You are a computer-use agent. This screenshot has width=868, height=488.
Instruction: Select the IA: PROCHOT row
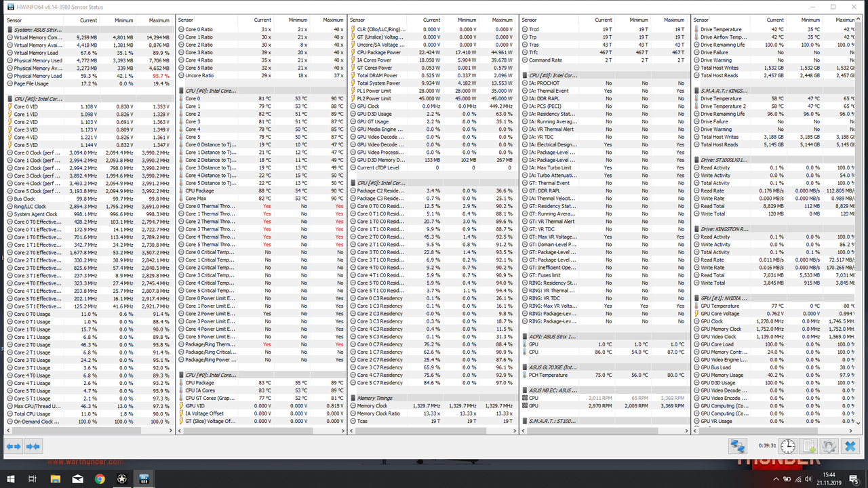[605, 83]
